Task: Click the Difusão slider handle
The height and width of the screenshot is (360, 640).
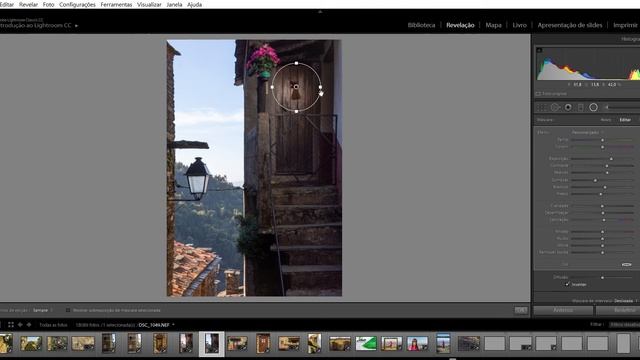Action: coord(602,278)
